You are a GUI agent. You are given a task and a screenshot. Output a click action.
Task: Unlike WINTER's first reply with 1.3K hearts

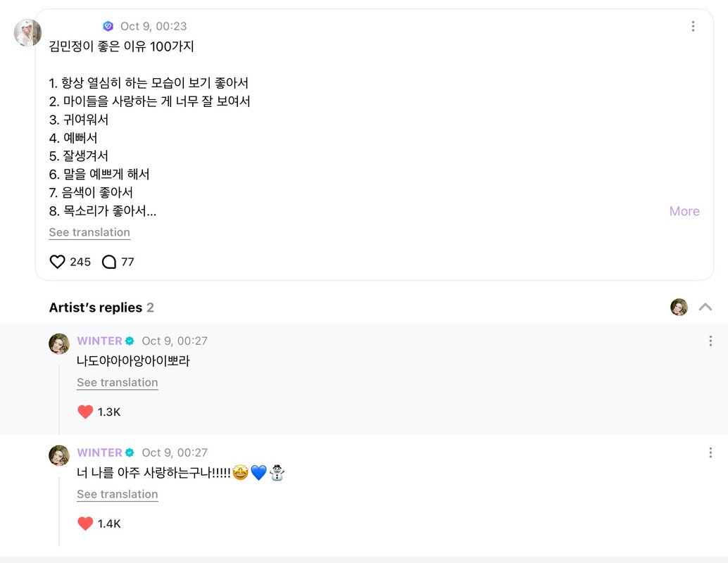85,412
